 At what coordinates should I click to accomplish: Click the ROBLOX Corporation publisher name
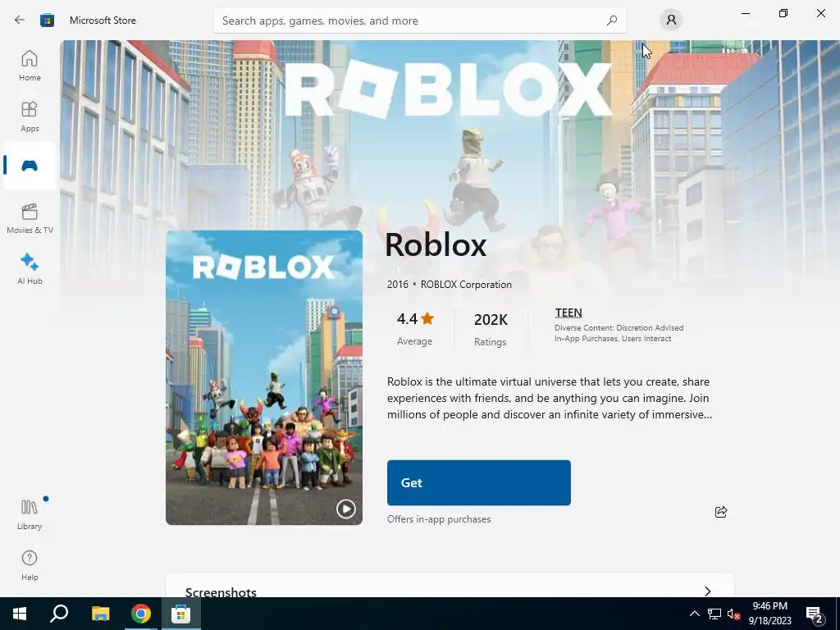tap(466, 285)
